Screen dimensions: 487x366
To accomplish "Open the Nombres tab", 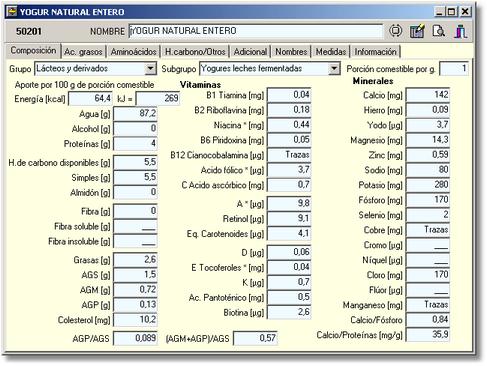I will [x=291, y=52].
